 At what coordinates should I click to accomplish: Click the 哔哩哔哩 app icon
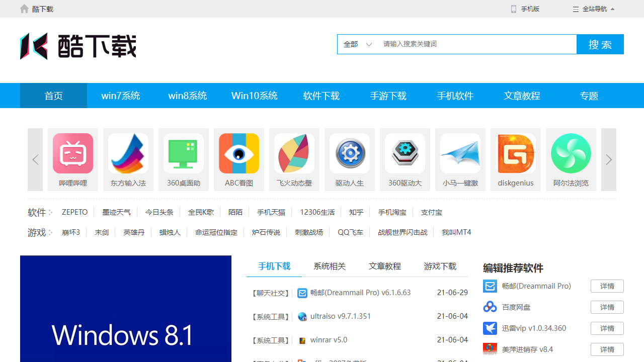coord(73,153)
